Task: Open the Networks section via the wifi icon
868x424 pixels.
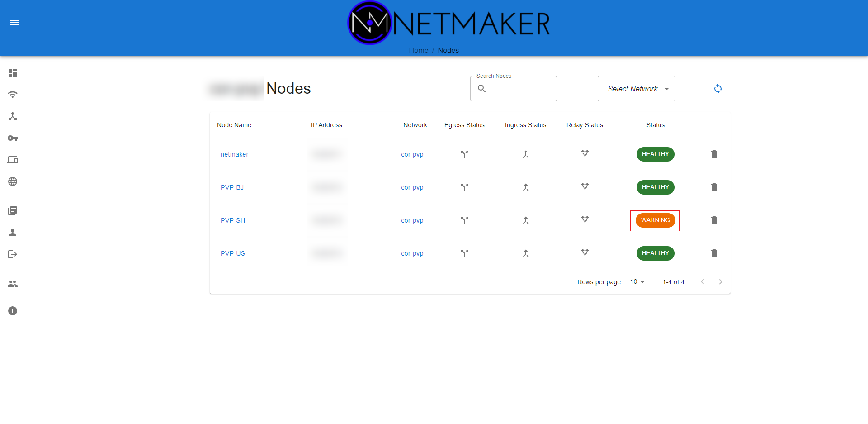Action: [12, 95]
